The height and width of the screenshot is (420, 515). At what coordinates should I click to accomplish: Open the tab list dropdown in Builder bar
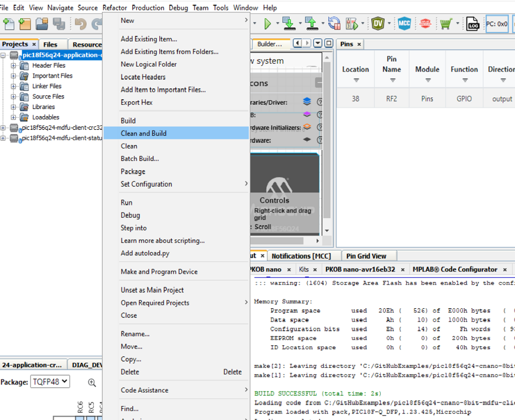[x=318, y=43]
